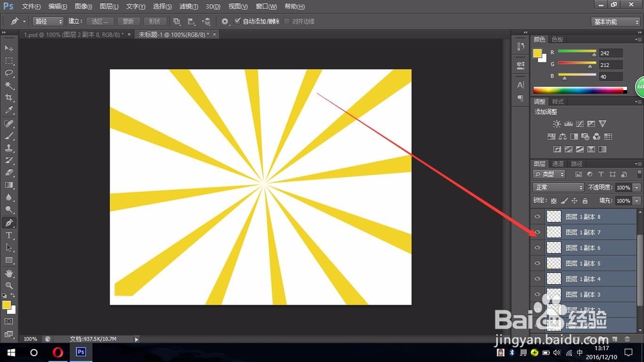
Task: Open the 图像 menu
Action: tap(83, 6)
